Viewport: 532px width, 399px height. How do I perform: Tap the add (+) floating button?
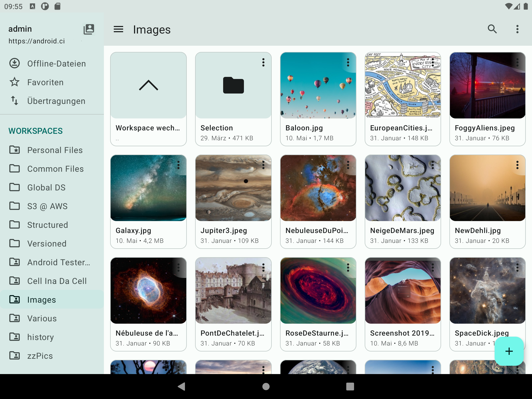[x=509, y=351]
